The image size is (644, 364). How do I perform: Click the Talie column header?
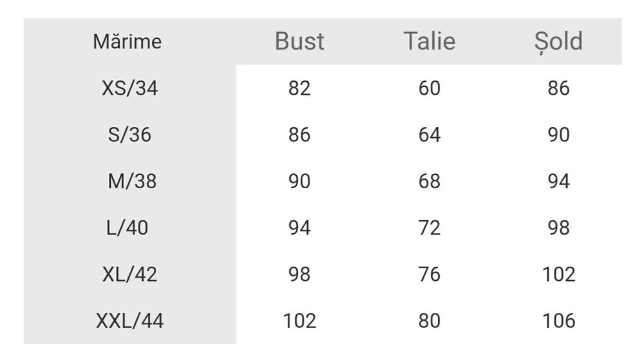coord(429,42)
